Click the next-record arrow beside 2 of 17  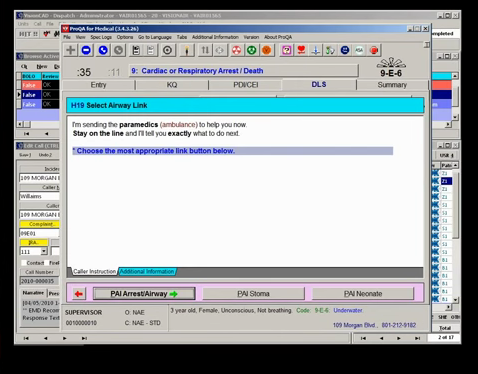click(399, 338)
